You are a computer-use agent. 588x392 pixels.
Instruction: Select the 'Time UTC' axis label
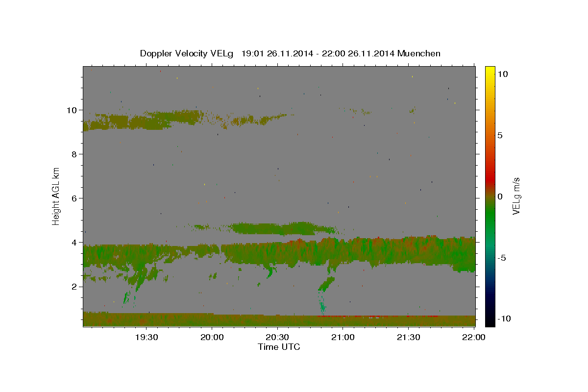[279, 347]
